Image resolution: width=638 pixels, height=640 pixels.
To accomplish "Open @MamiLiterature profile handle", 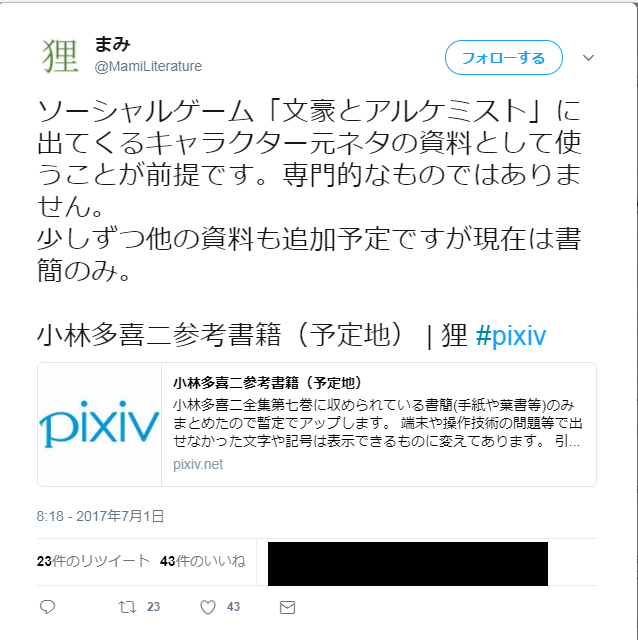I will [148, 66].
